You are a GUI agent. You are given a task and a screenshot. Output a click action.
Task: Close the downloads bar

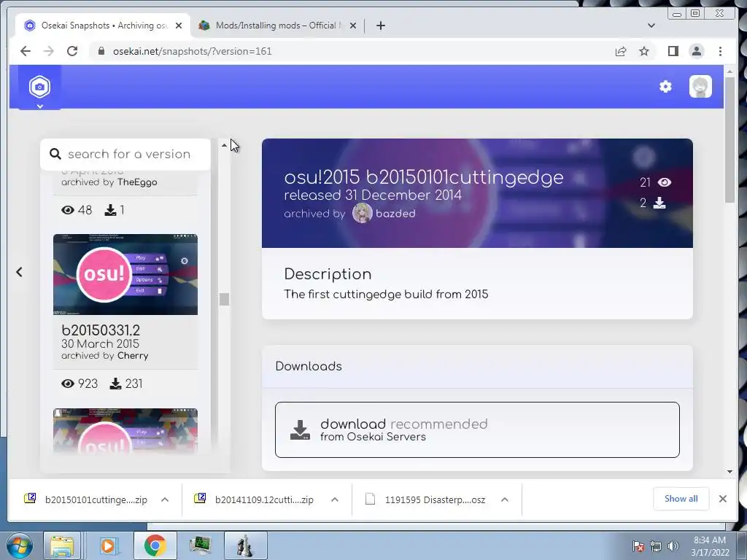(x=723, y=499)
